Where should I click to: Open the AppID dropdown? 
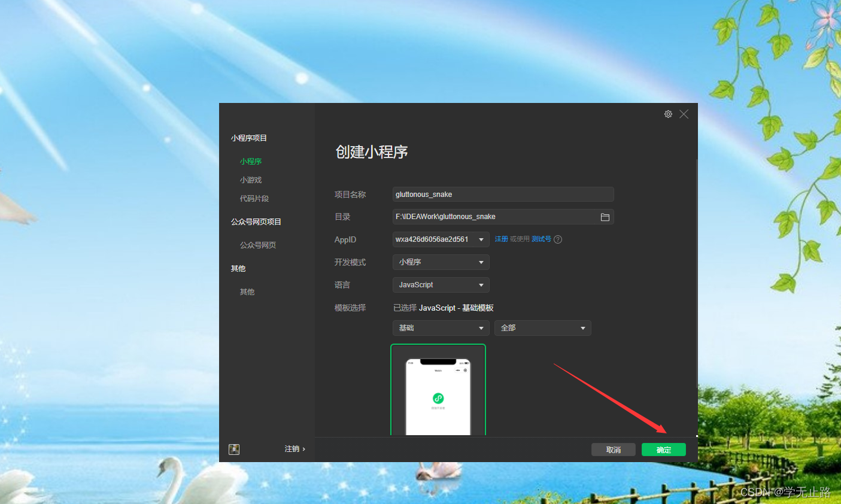coord(441,239)
